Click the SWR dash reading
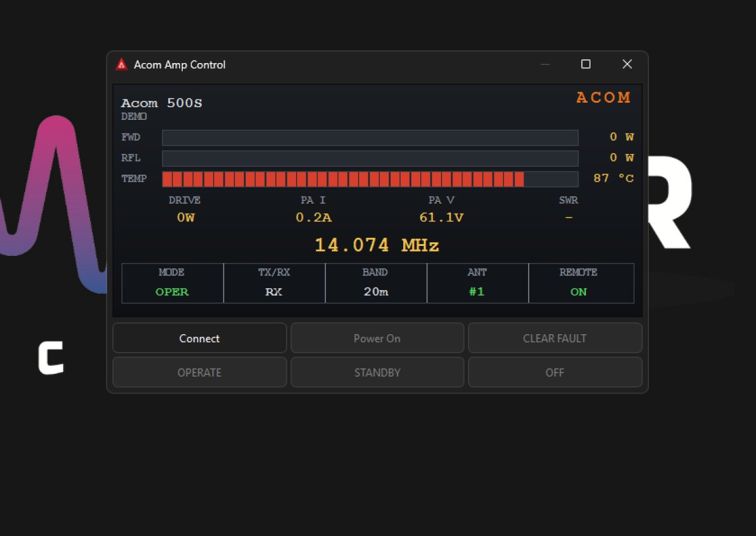Screen dimensions: 756x536 click(569, 218)
